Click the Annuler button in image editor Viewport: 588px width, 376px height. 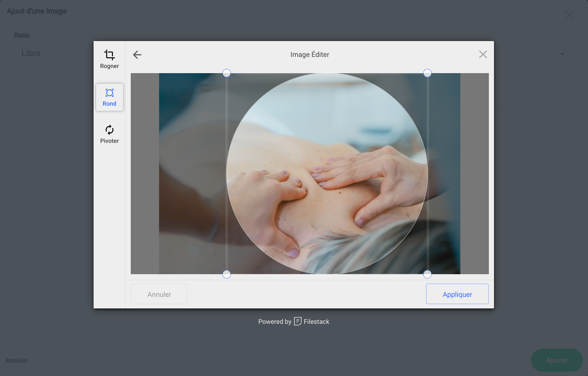[159, 294]
